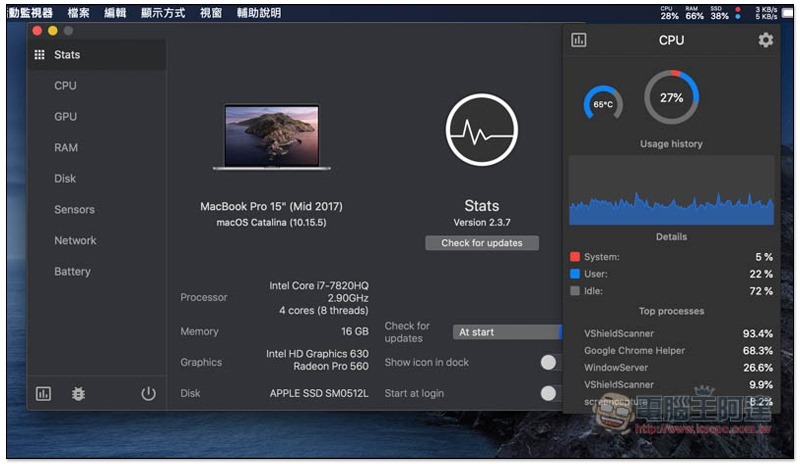
Task: Switch to the Sensors module
Action: point(74,210)
